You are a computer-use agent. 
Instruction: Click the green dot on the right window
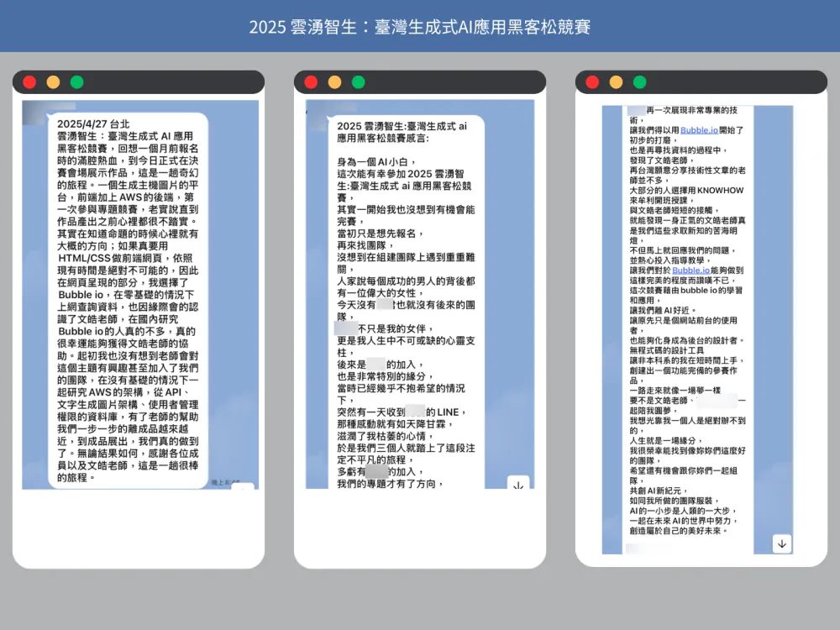[x=639, y=82]
